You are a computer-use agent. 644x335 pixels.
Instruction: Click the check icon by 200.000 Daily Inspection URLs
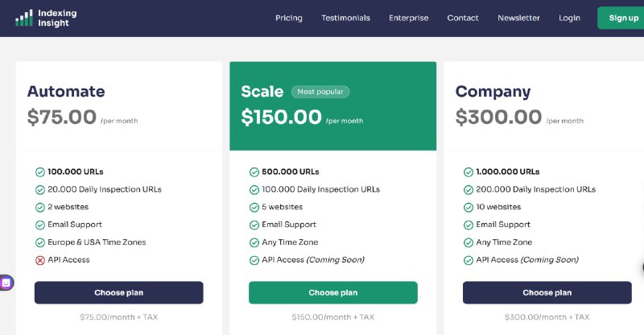(x=469, y=189)
